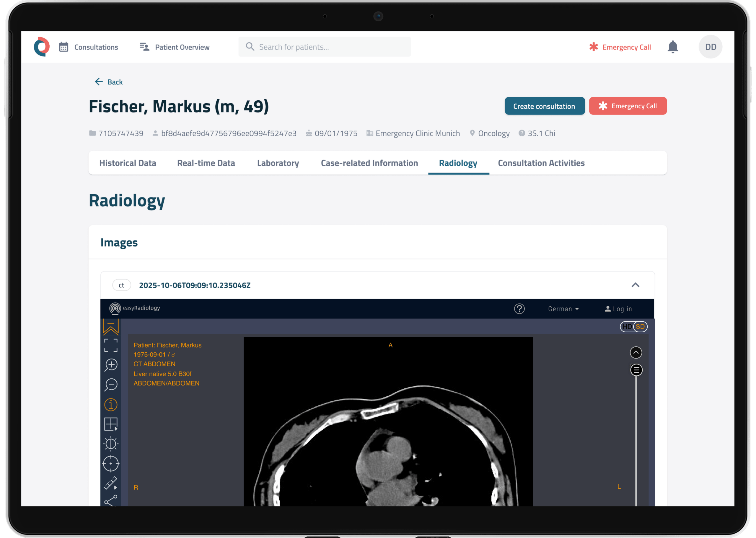
Task: Select the Radiology tab
Action: 458,163
